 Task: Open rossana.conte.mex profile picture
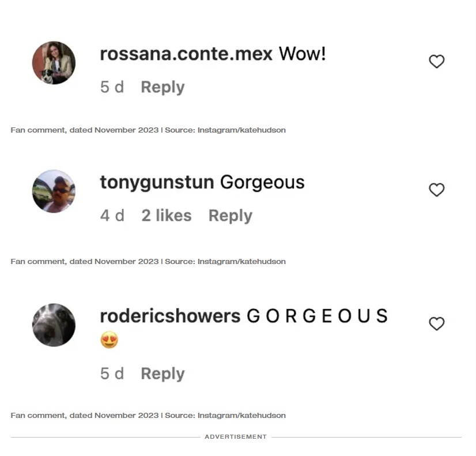point(54,63)
